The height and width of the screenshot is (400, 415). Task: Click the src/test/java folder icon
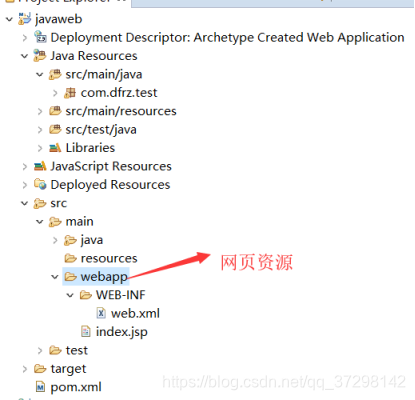55,129
